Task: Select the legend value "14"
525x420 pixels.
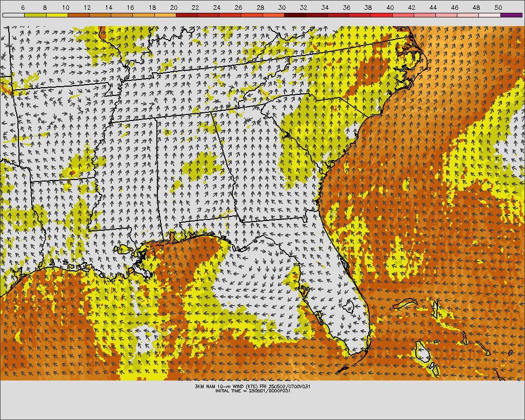Action: coord(109,7)
